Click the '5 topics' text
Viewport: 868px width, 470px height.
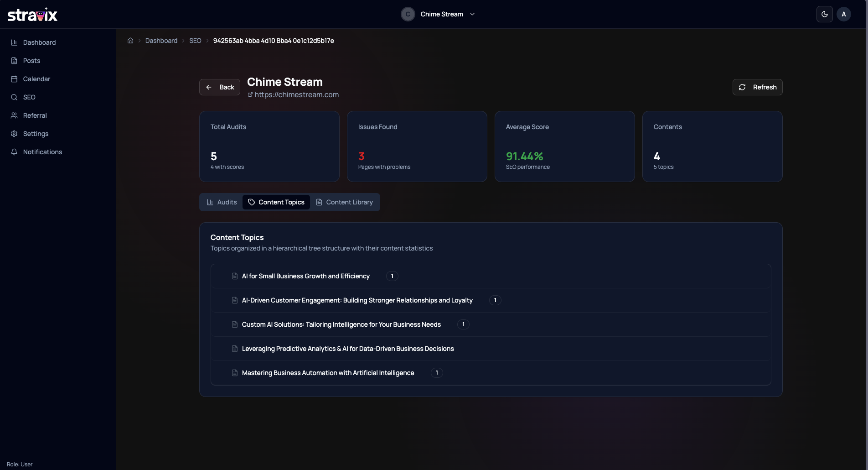coord(663,167)
